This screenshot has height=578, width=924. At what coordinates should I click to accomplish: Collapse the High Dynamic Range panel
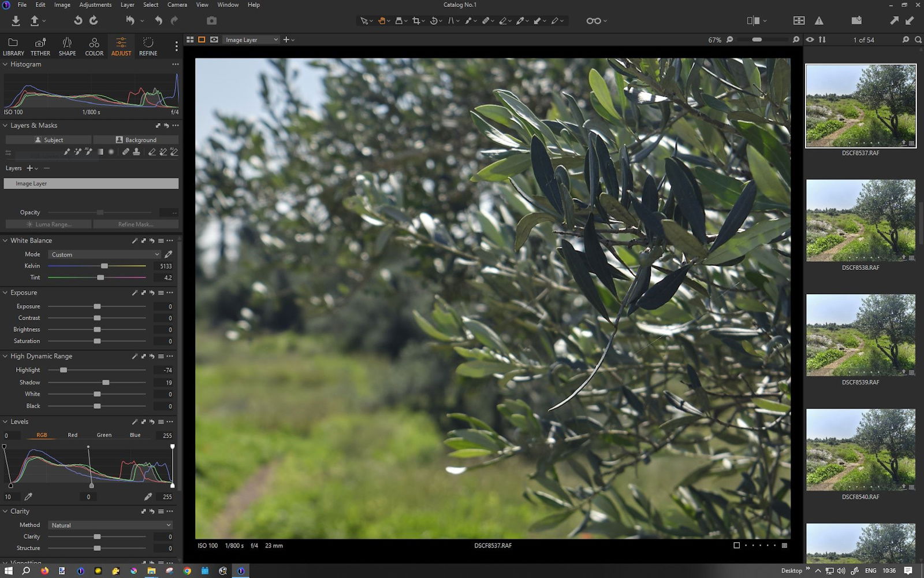pos(5,356)
